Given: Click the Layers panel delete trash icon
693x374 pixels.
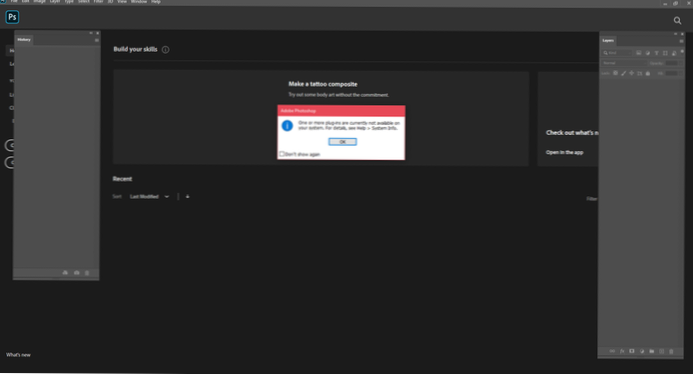Looking at the screenshot, I should pos(671,351).
